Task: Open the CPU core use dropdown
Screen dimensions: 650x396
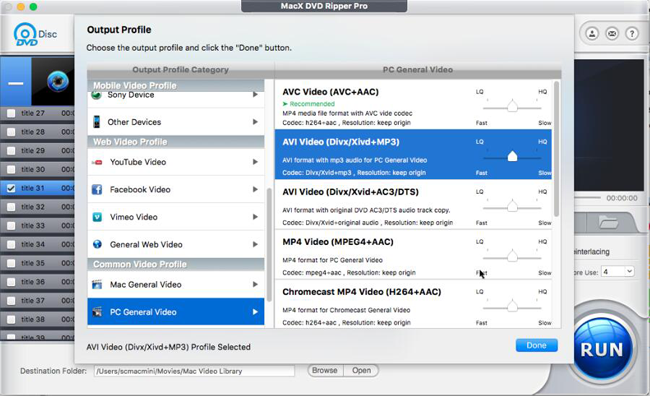Action: click(x=618, y=272)
